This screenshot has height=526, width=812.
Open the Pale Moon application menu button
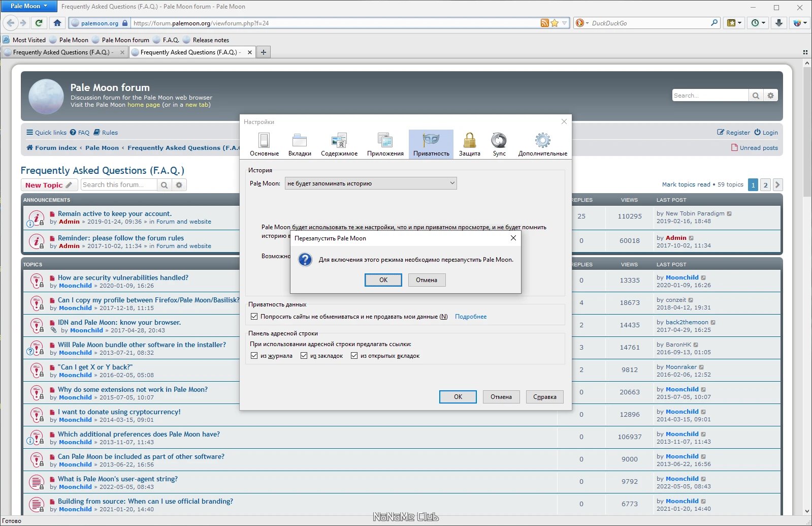pyautogui.click(x=28, y=6)
